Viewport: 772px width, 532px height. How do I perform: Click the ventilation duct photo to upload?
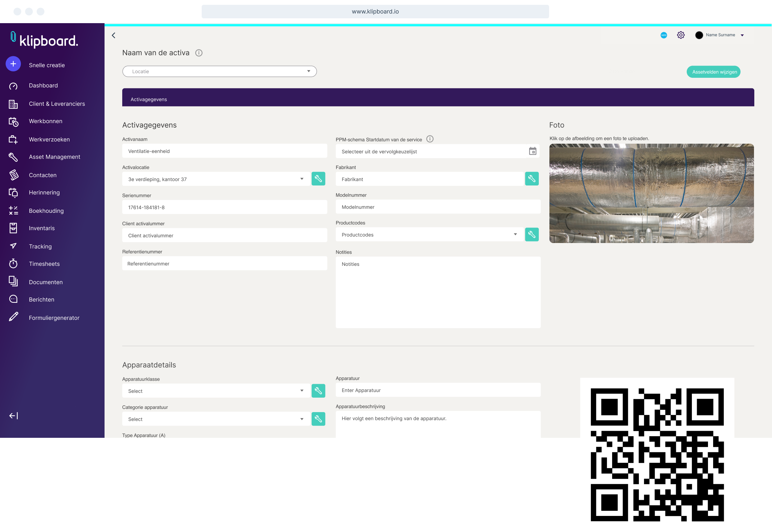652,193
